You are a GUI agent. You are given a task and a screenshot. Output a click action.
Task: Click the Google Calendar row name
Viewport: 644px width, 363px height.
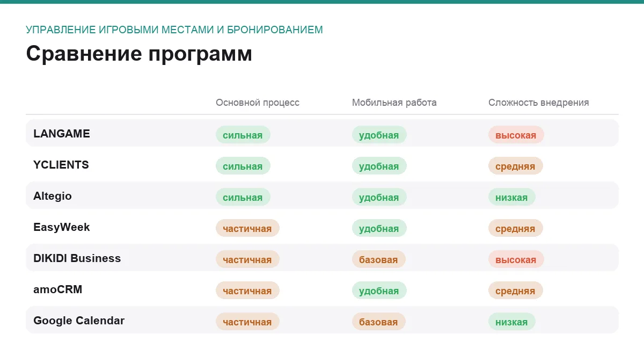(79, 321)
